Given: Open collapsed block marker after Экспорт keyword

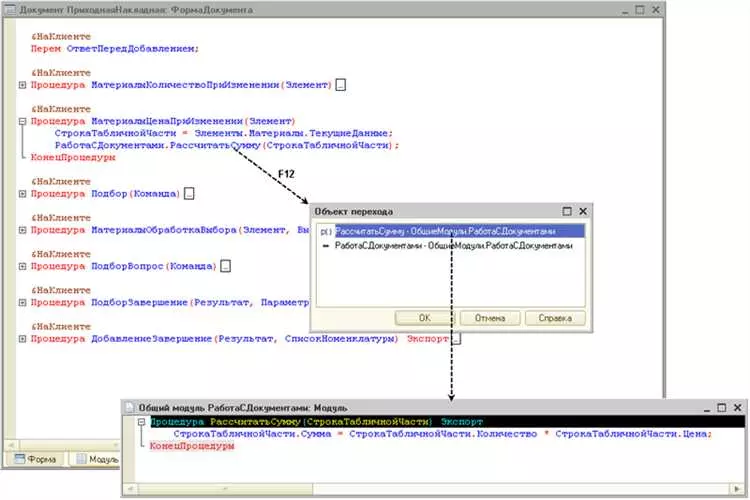Looking at the screenshot, I should (457, 339).
